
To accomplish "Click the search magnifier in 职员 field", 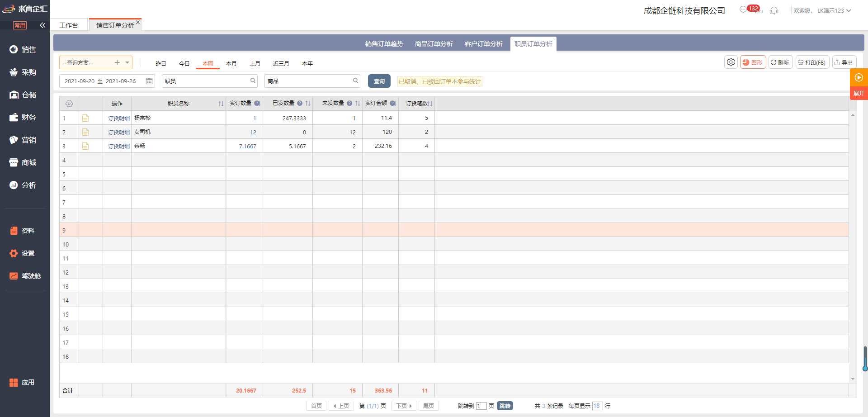I will pos(253,81).
